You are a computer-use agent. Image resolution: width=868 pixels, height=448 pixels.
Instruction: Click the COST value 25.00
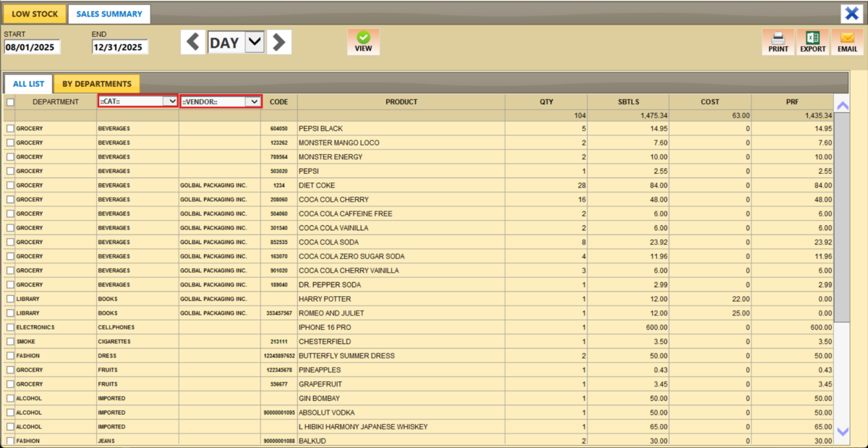pyautogui.click(x=710, y=313)
